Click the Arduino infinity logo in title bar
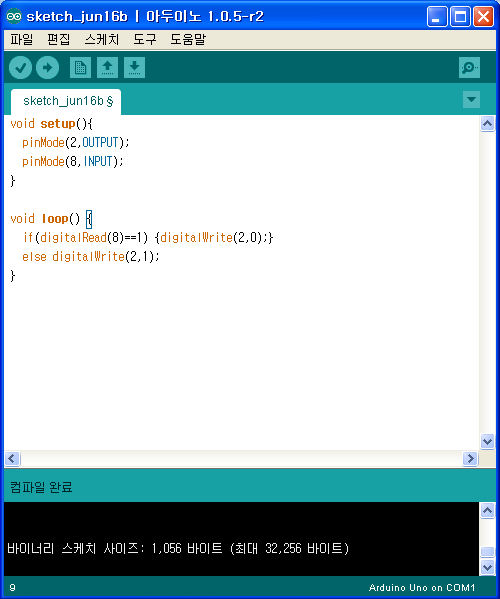Screen dimensions: 500x599 14,16
